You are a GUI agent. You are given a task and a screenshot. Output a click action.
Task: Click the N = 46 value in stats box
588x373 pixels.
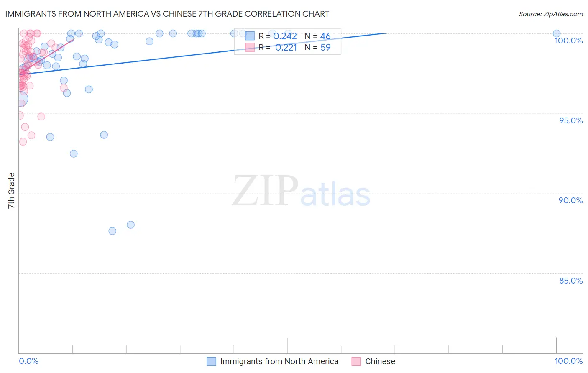[325, 36]
